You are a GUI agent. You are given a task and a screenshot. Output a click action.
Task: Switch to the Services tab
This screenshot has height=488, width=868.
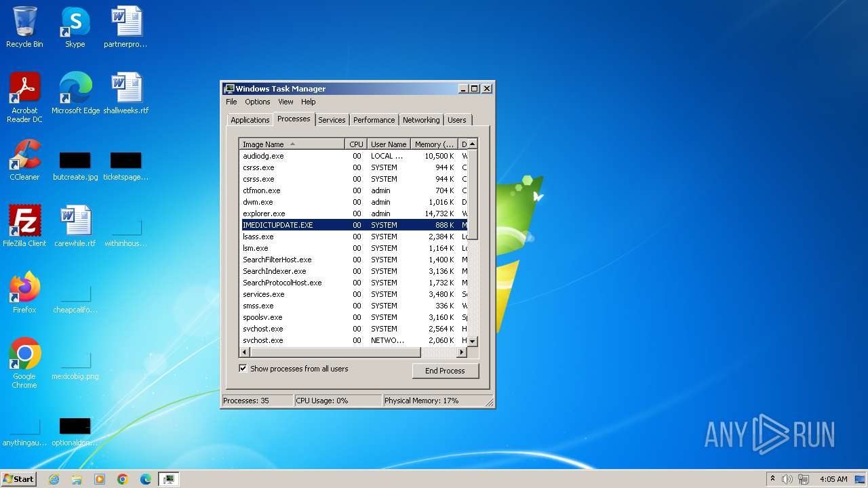coord(332,120)
